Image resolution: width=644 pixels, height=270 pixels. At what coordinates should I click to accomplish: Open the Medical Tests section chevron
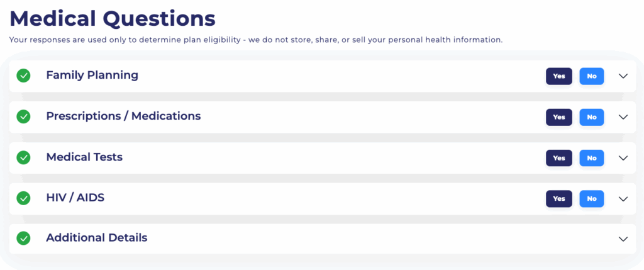623,158
